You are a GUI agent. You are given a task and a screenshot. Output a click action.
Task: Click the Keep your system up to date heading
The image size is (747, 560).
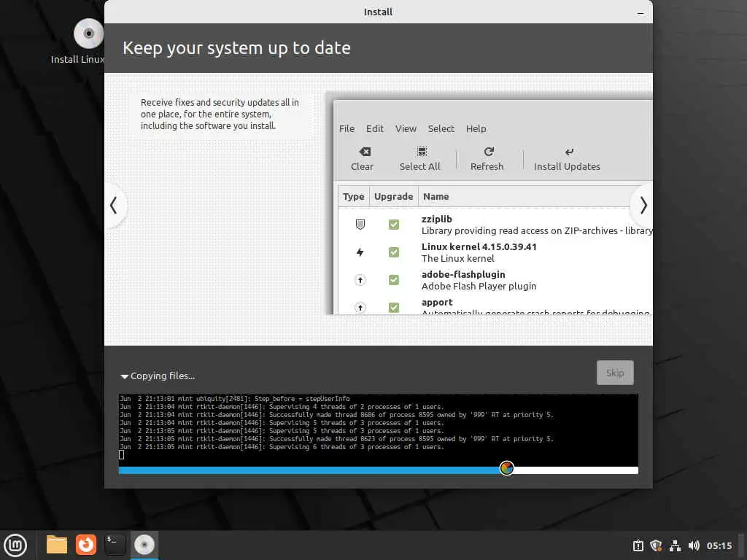point(237,48)
